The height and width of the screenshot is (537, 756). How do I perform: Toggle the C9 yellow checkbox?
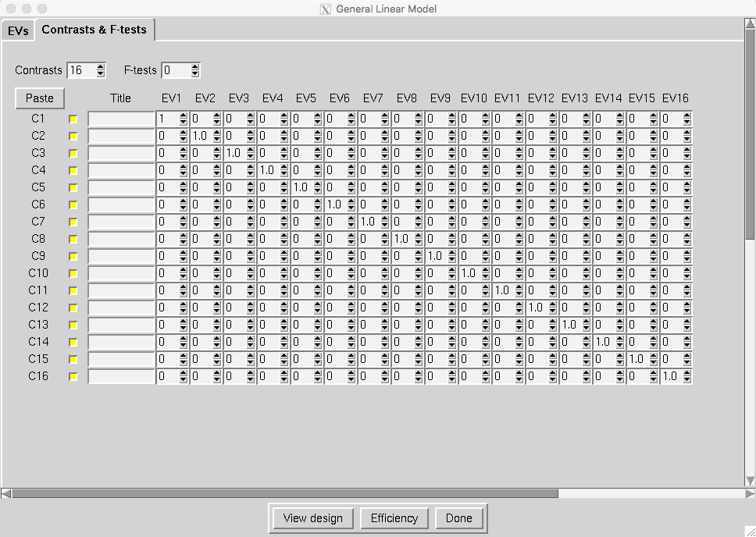pyautogui.click(x=73, y=256)
